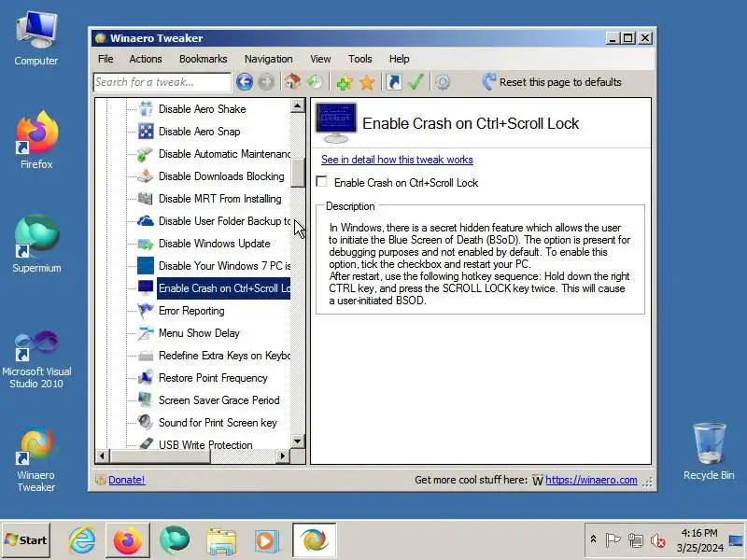
Task: Click the muted volume tray icon
Action: (x=658, y=540)
